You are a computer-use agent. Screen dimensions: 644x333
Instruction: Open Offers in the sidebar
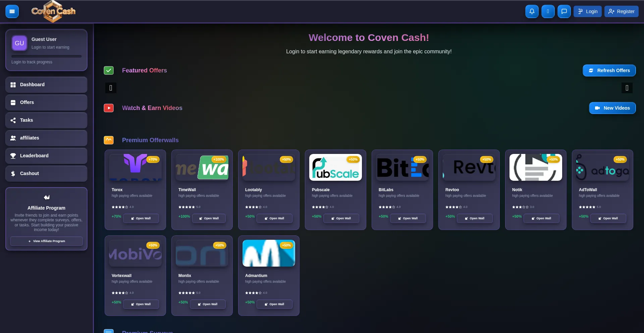tap(46, 102)
